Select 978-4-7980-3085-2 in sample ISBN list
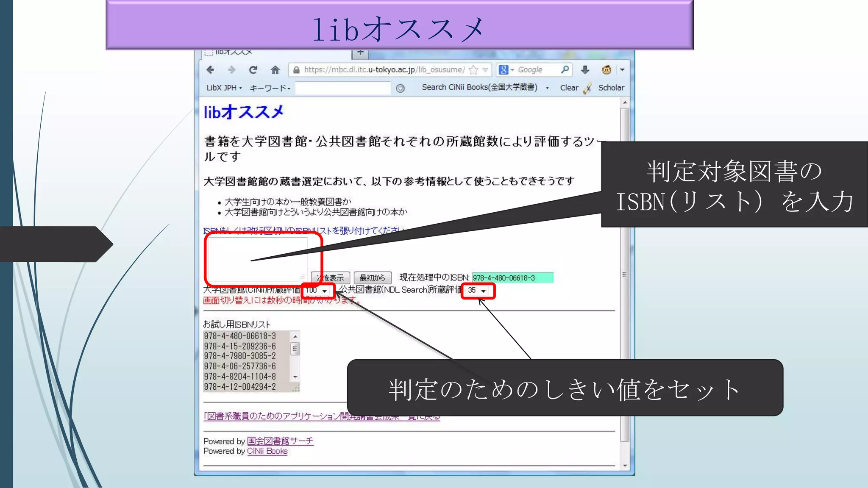Screen dimensions: 868x488 (240, 356)
